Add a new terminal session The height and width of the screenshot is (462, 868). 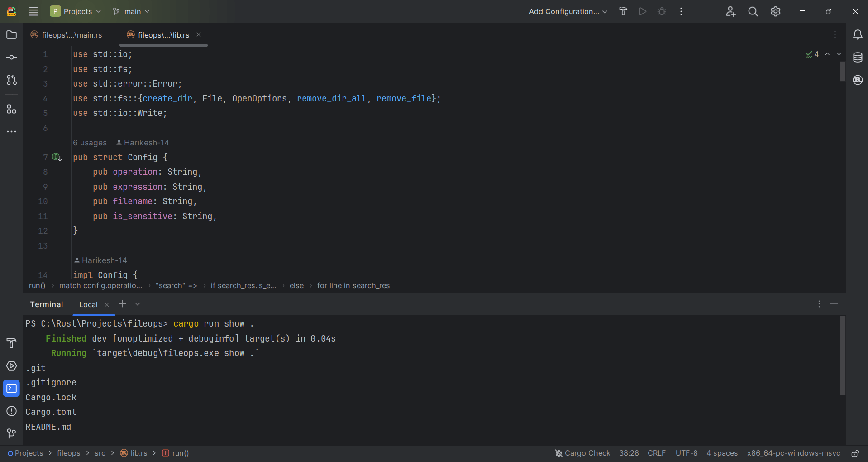point(122,304)
